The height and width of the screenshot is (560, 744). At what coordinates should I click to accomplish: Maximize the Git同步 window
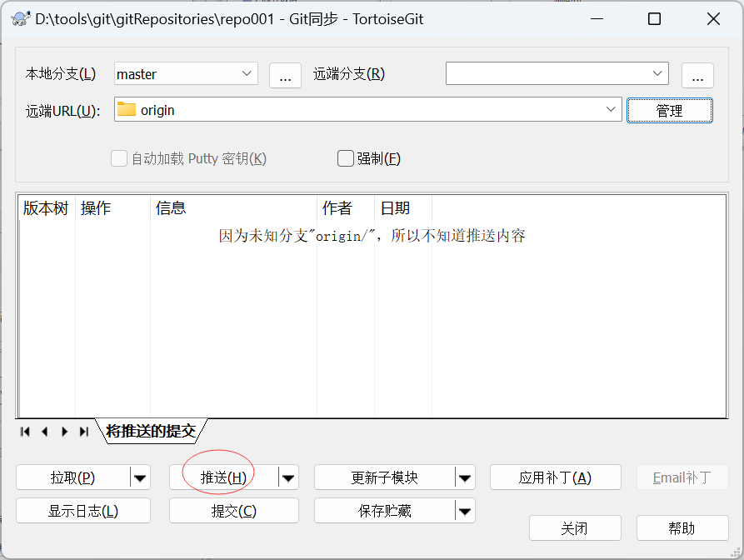pyautogui.click(x=654, y=19)
